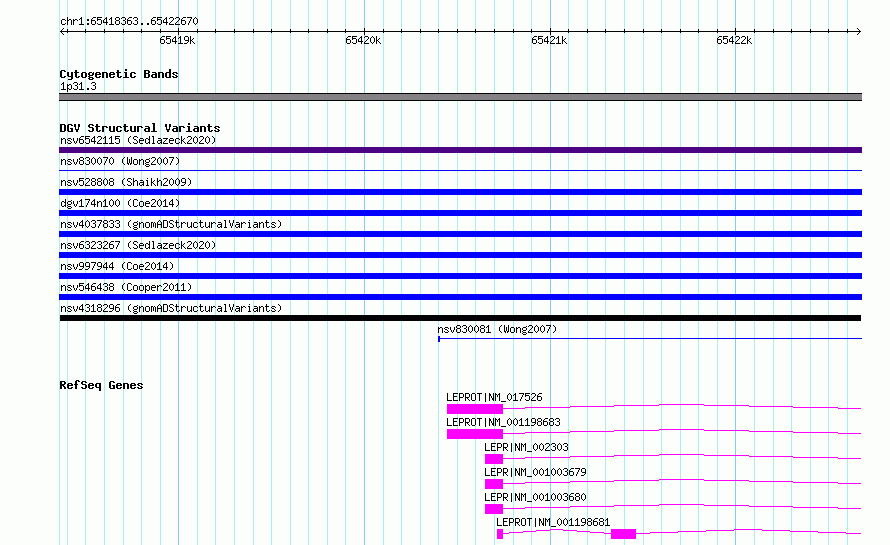Screen dimensions: 890x545
Task: Select LEPROT|NM_001198683 transcript label
Action: pyautogui.click(x=503, y=422)
